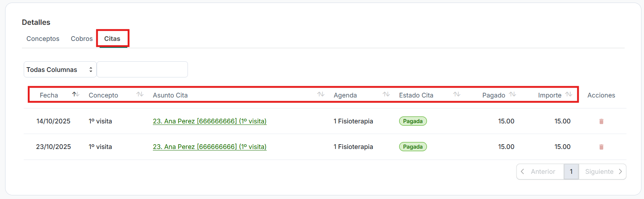Go to Siguiente page
The width and height of the screenshot is (644, 199).
click(x=603, y=172)
